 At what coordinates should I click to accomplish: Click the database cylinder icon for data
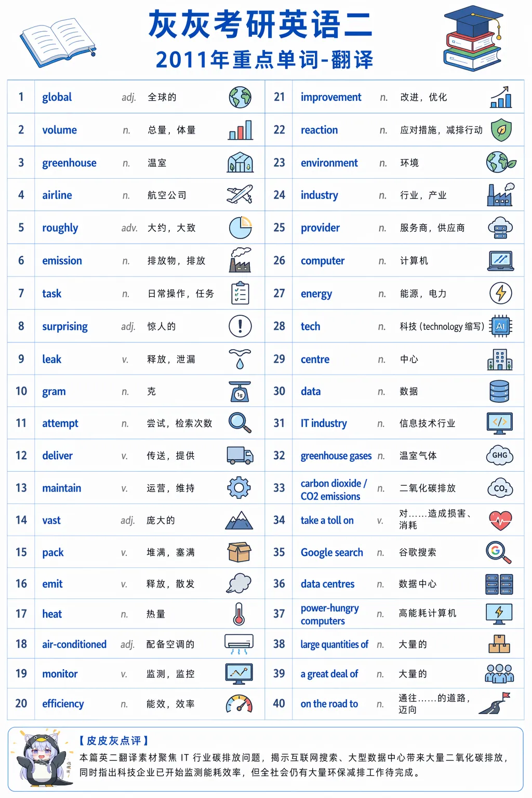(x=500, y=391)
